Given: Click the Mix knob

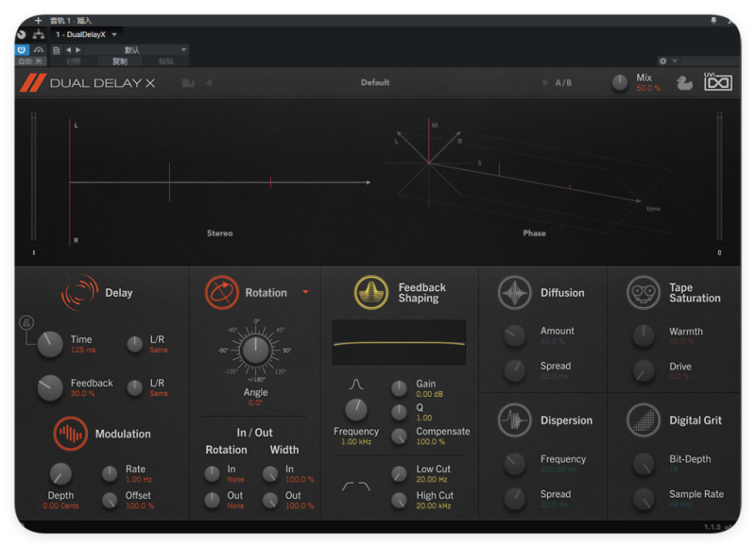Looking at the screenshot, I should 619,83.
